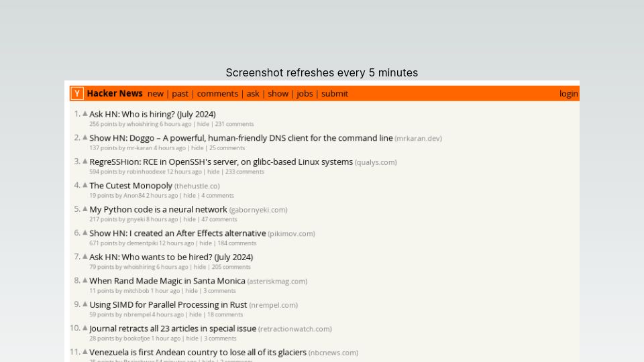Open 'When Rand Made Magic in Santa Monica'
This screenshot has width=644, height=362.
tap(167, 281)
